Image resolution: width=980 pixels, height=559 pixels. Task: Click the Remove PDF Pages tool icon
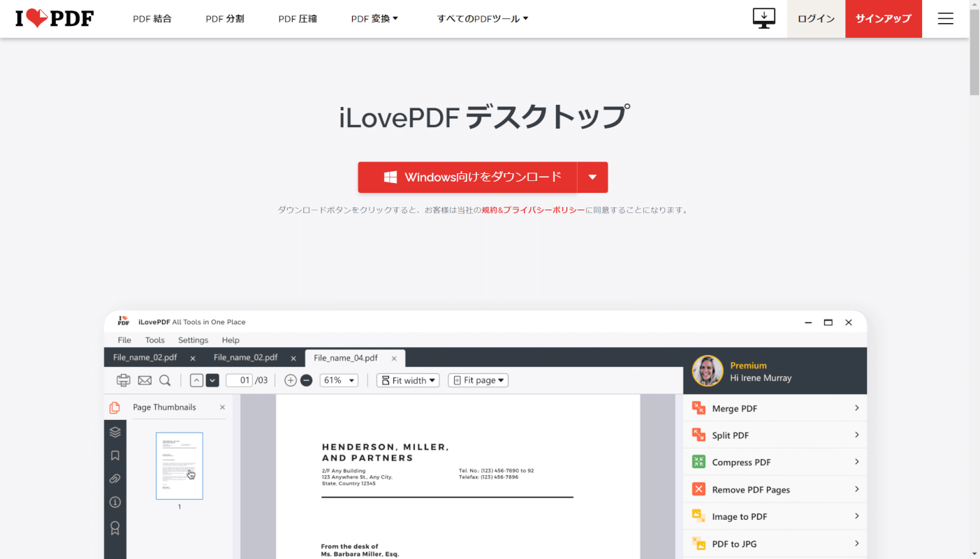pos(699,489)
